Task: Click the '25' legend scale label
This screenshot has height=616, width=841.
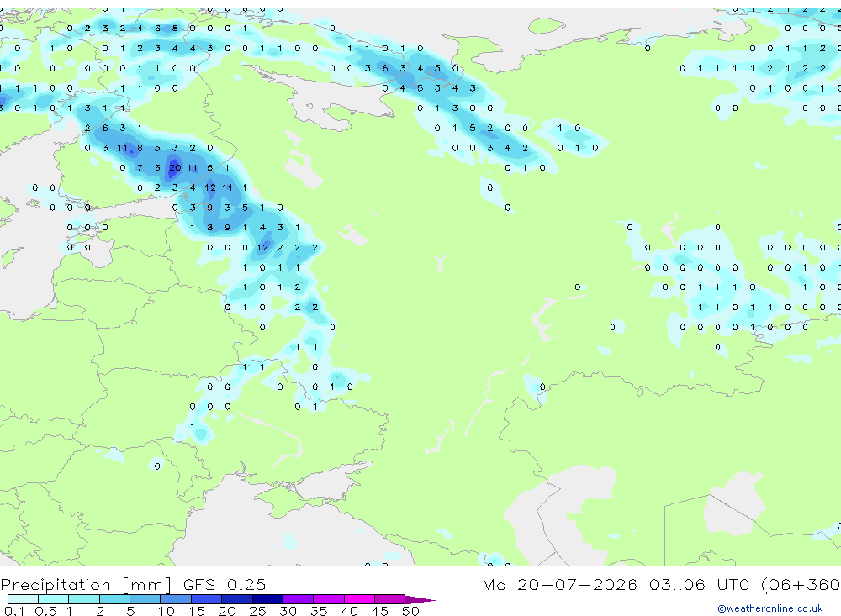Action: (257, 611)
